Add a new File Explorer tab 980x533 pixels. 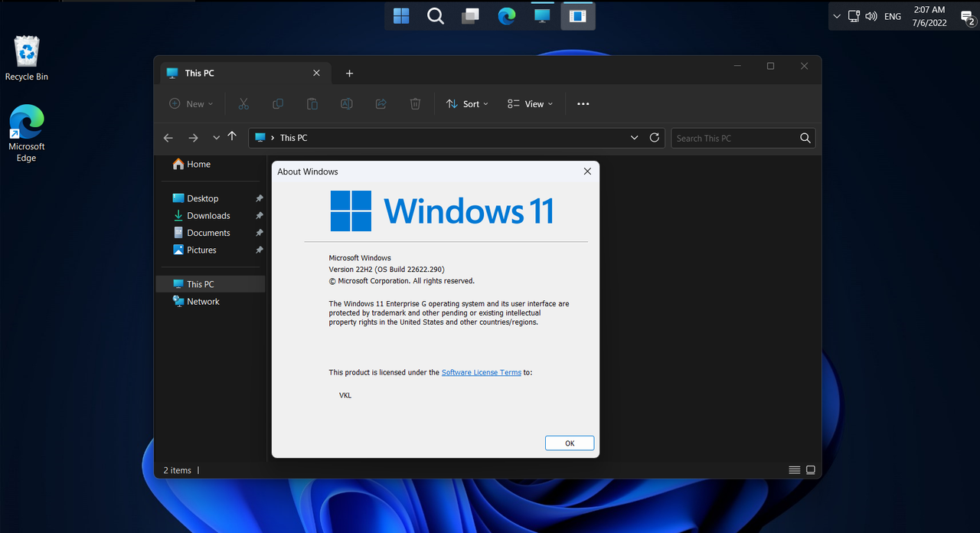(x=349, y=74)
